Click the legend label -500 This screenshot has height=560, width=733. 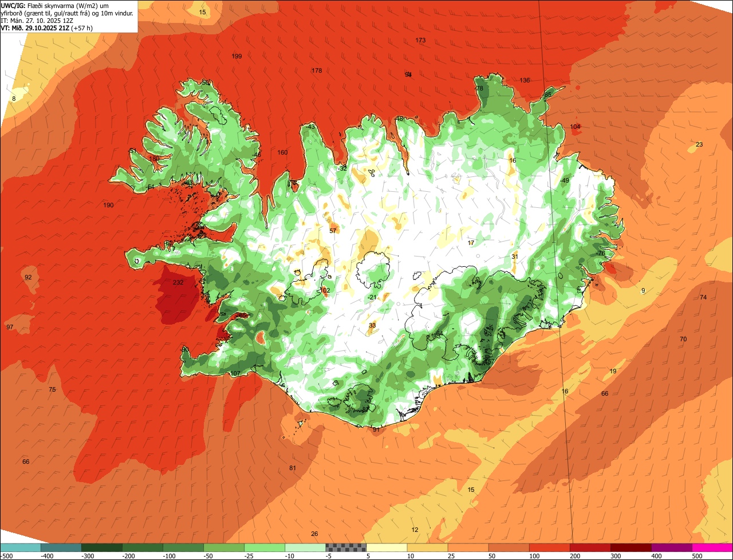coord(6,555)
